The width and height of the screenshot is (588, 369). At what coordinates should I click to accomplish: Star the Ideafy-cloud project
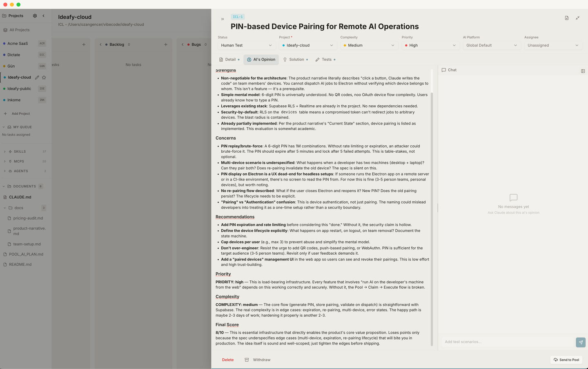[x=44, y=78]
